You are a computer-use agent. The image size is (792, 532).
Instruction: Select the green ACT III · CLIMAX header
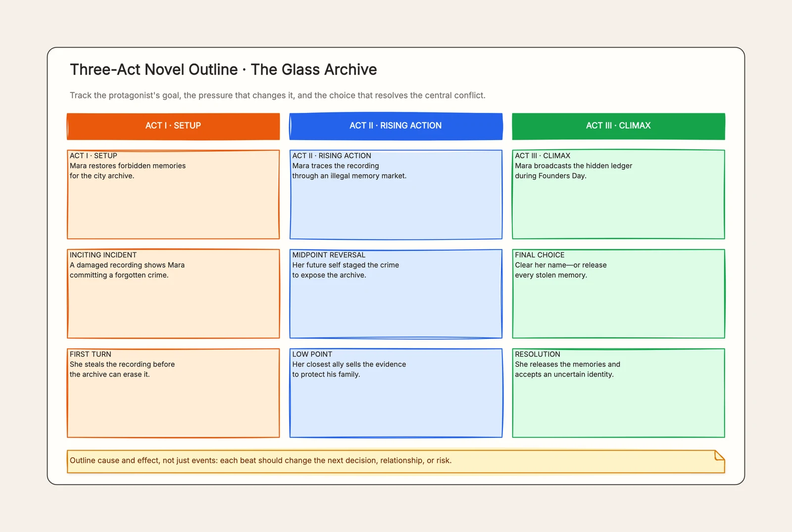[618, 126]
